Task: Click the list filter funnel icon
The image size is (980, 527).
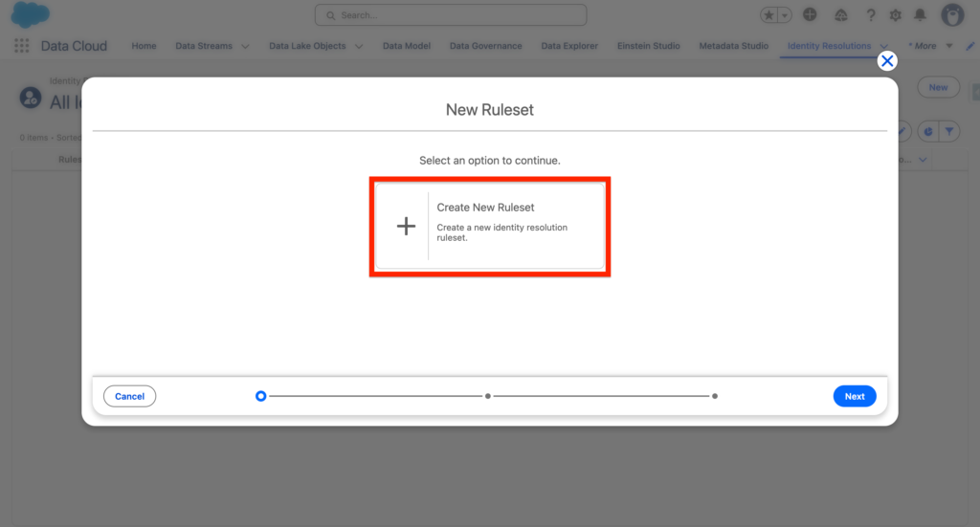Action: [949, 131]
